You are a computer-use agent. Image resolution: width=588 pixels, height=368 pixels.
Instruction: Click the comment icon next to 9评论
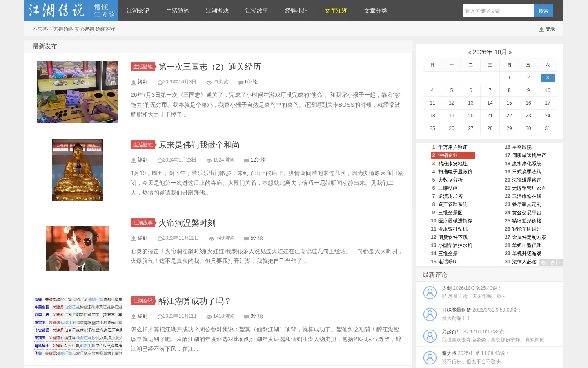tap(246, 316)
